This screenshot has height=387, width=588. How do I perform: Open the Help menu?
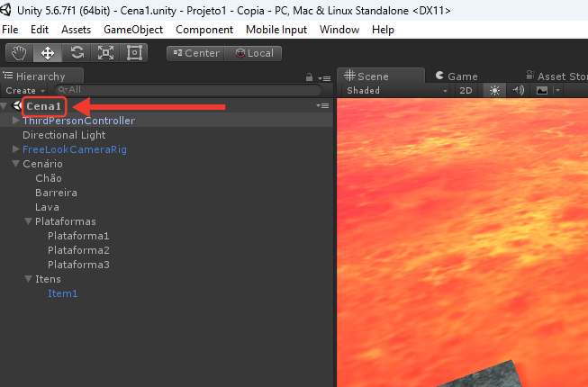point(383,30)
